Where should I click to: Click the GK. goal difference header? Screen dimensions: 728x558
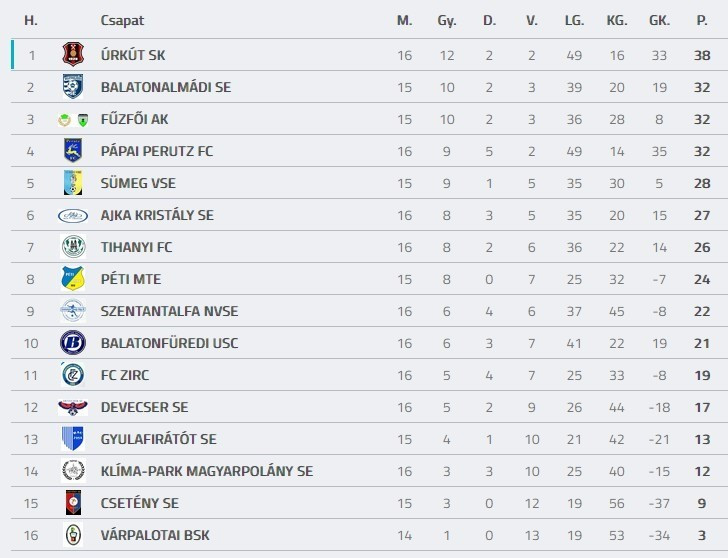pyautogui.click(x=659, y=20)
